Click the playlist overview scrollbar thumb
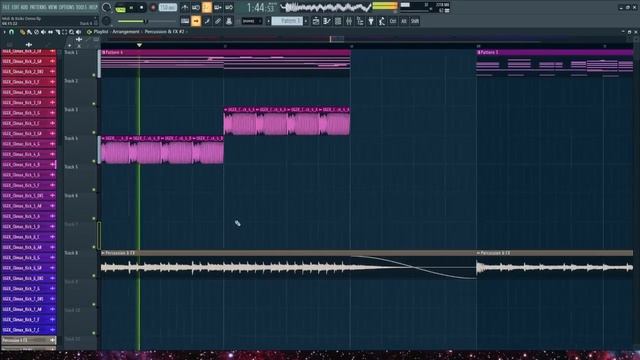Screen dimensions: 640x360 [337, 39]
